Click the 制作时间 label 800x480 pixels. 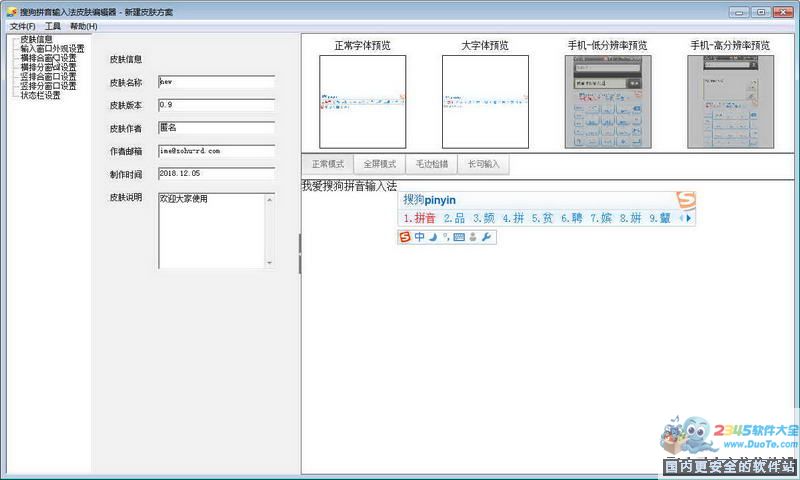pyautogui.click(x=126, y=174)
